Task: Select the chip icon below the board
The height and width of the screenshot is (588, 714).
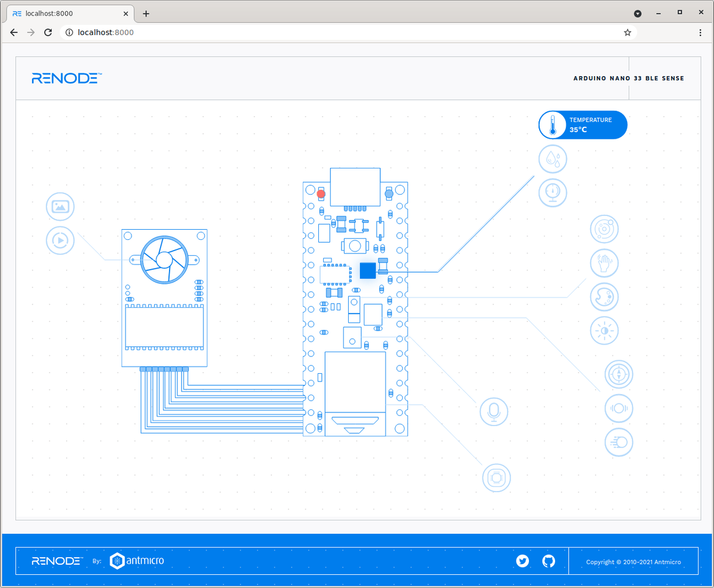Action: point(496,478)
